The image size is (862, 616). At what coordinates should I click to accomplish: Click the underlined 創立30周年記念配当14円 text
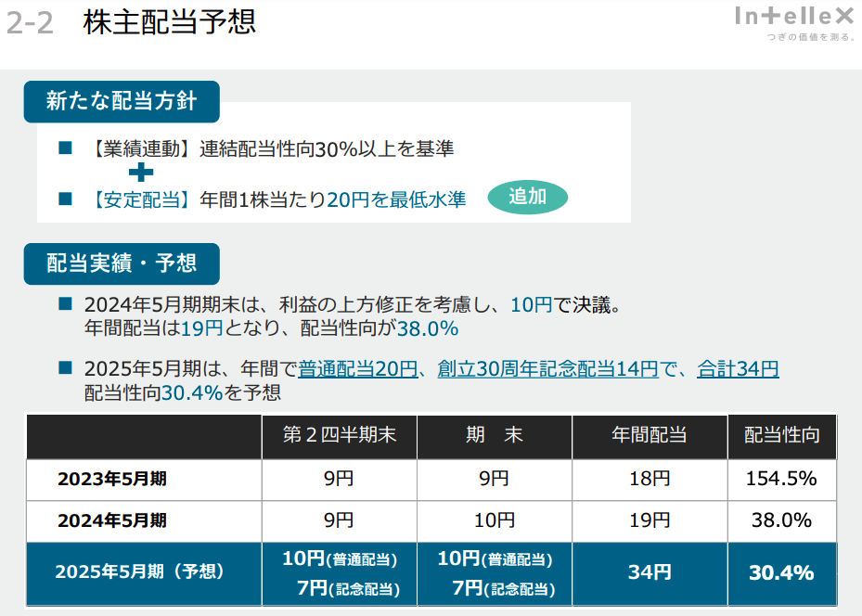(x=547, y=368)
